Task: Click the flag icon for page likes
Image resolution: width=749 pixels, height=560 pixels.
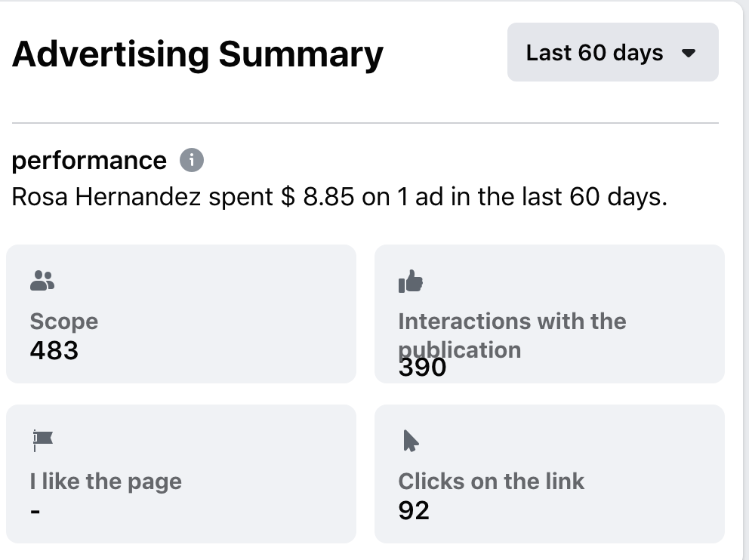Action: click(x=42, y=440)
